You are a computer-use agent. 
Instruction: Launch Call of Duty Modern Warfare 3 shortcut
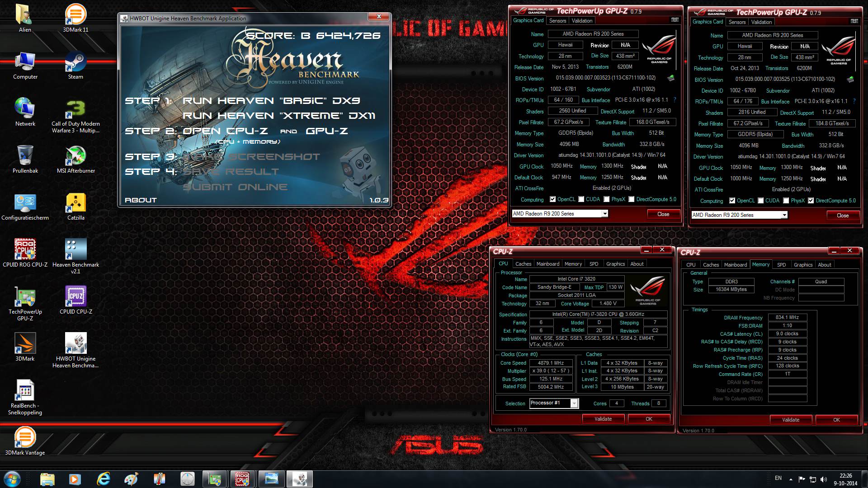75,116
